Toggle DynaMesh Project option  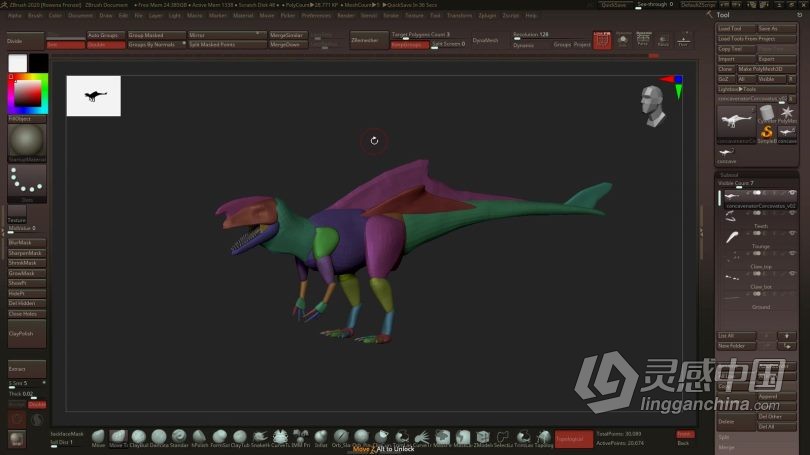pyautogui.click(x=582, y=45)
